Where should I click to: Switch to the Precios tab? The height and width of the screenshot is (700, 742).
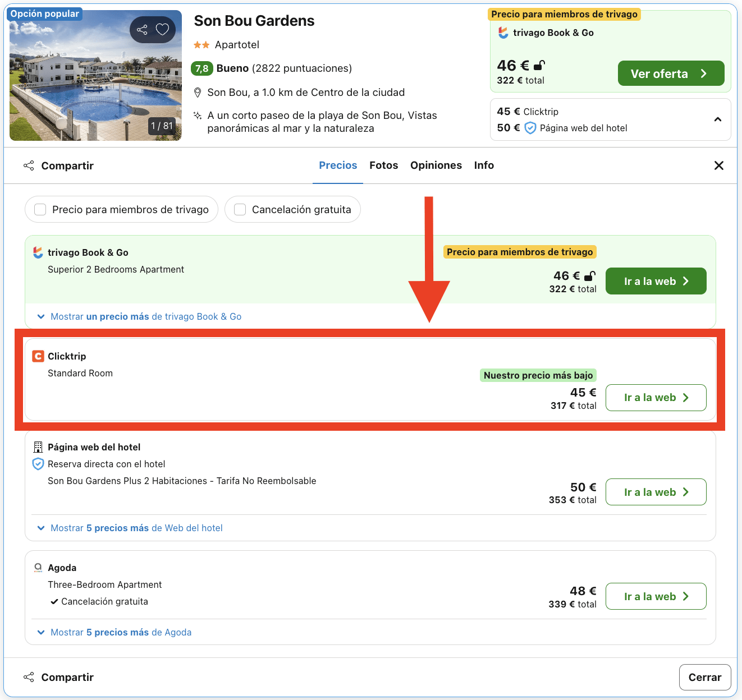338,165
